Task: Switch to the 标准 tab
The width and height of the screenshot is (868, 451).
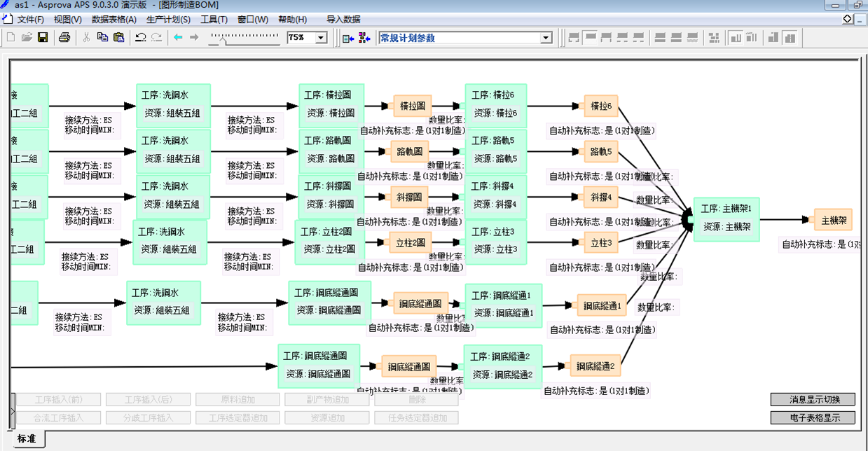Action: (x=27, y=438)
